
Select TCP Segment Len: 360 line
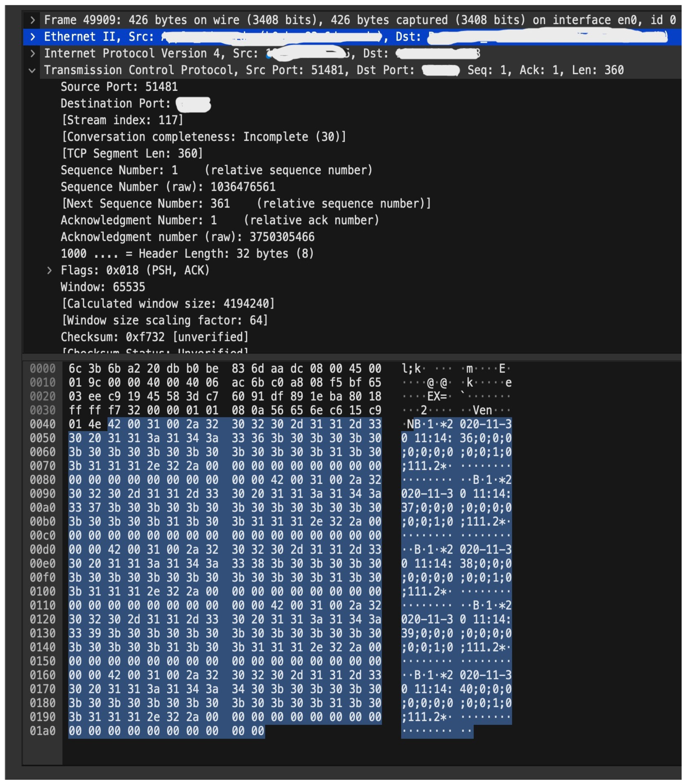pyautogui.click(x=132, y=154)
